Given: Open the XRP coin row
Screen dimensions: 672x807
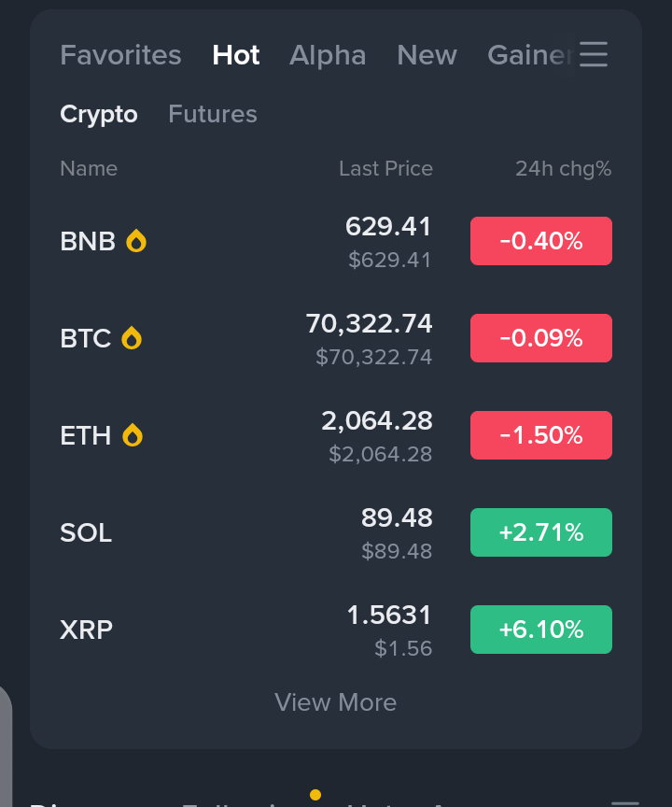Looking at the screenshot, I should click(x=87, y=630).
